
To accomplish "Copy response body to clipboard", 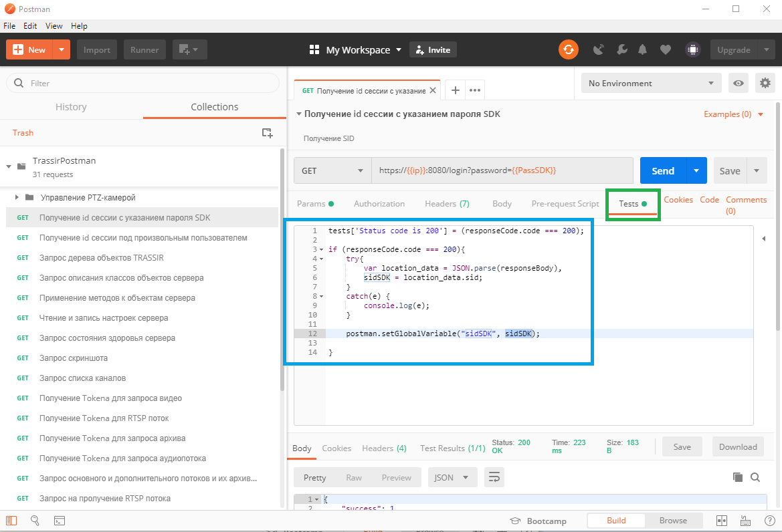I will pyautogui.click(x=738, y=477).
